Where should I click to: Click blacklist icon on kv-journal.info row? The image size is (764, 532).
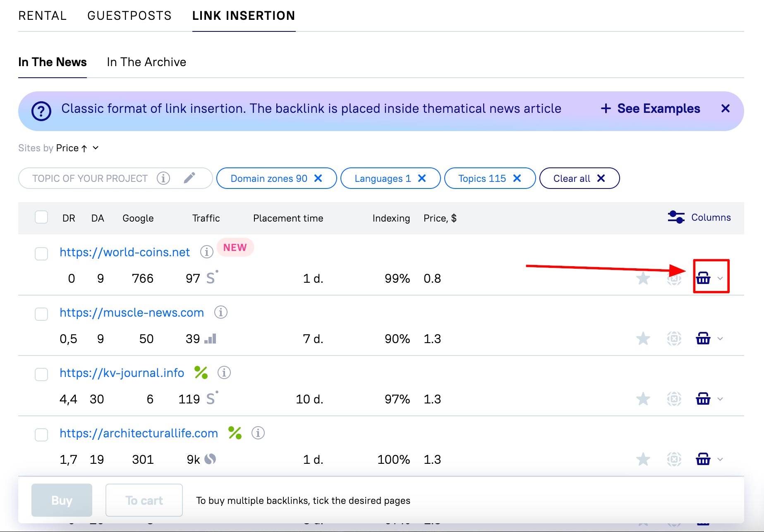[674, 399]
